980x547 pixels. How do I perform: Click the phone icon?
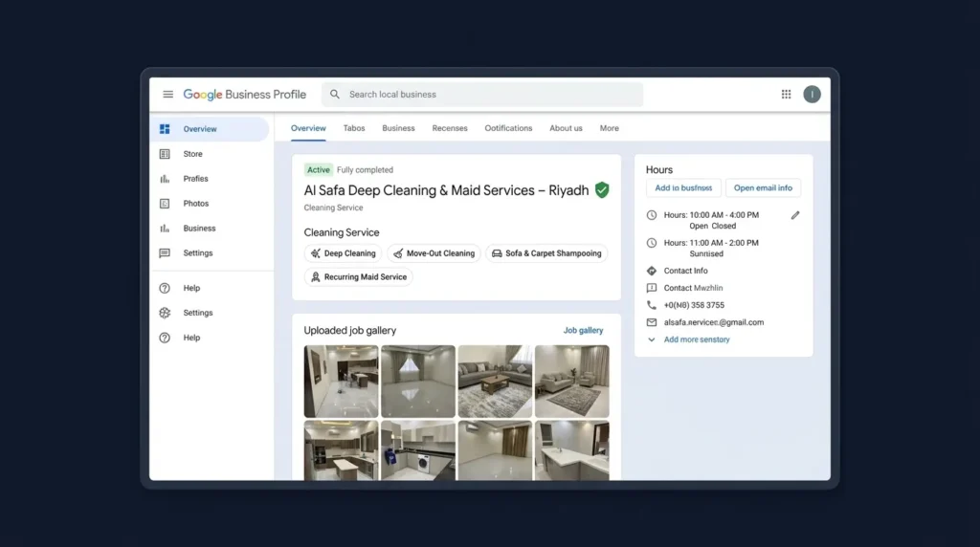point(651,305)
